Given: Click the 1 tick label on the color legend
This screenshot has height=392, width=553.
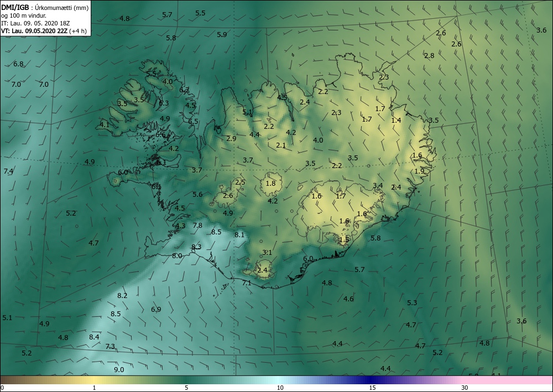Looking at the screenshot, I should click(x=94, y=388).
